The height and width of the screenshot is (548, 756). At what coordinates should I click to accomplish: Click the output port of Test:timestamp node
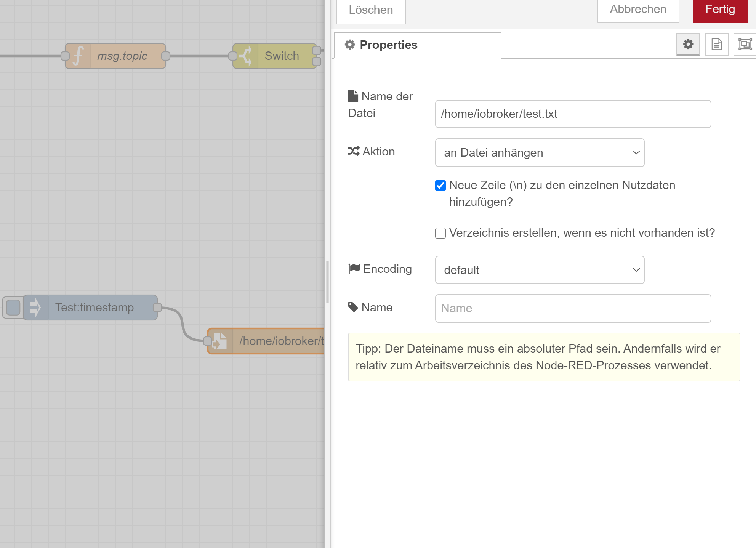(x=157, y=308)
